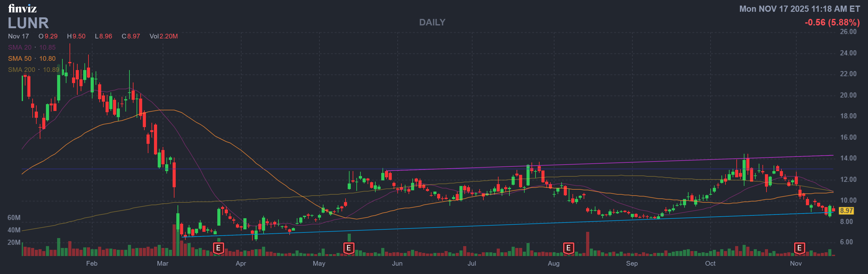Click the 14.00 price axis label

(x=848, y=158)
